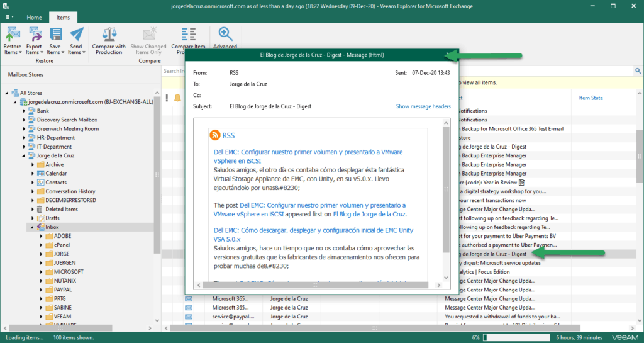Click the message body horizontal scrollbar

pos(316,284)
